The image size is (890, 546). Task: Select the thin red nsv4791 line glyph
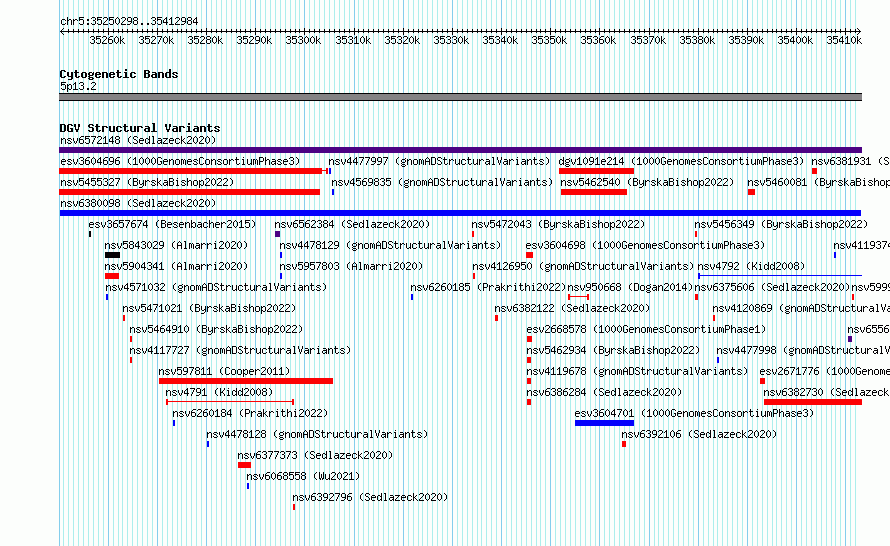coord(230,402)
